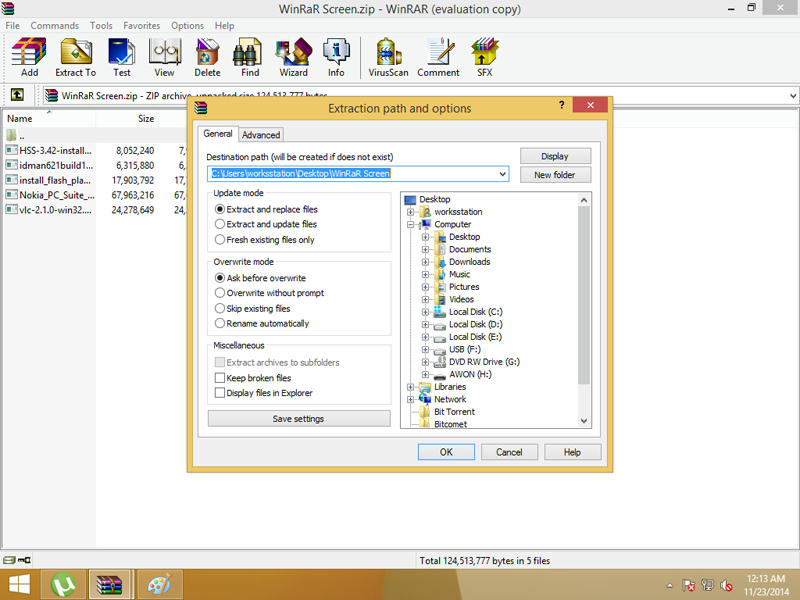Open the Comment tool
Screen dimensions: 800x600
click(x=438, y=57)
